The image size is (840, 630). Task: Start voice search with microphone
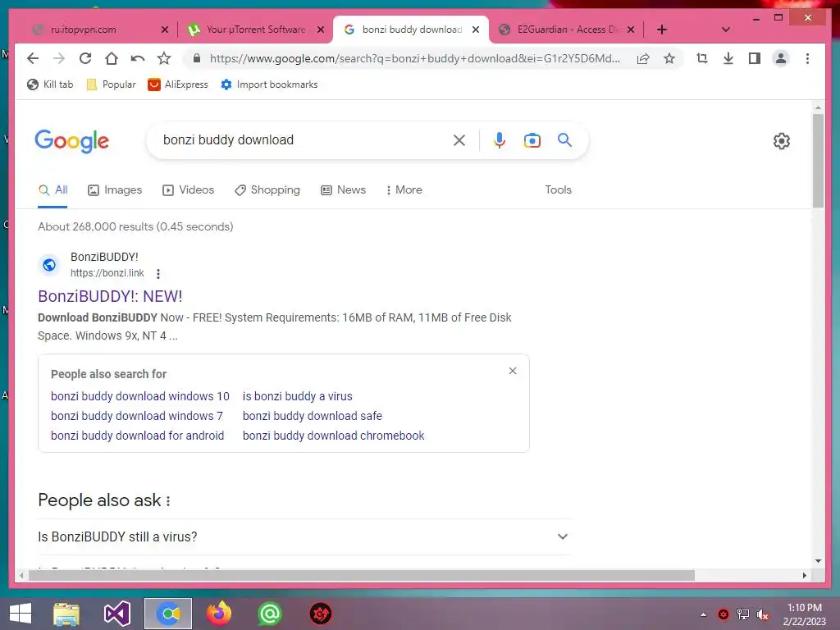coord(500,140)
